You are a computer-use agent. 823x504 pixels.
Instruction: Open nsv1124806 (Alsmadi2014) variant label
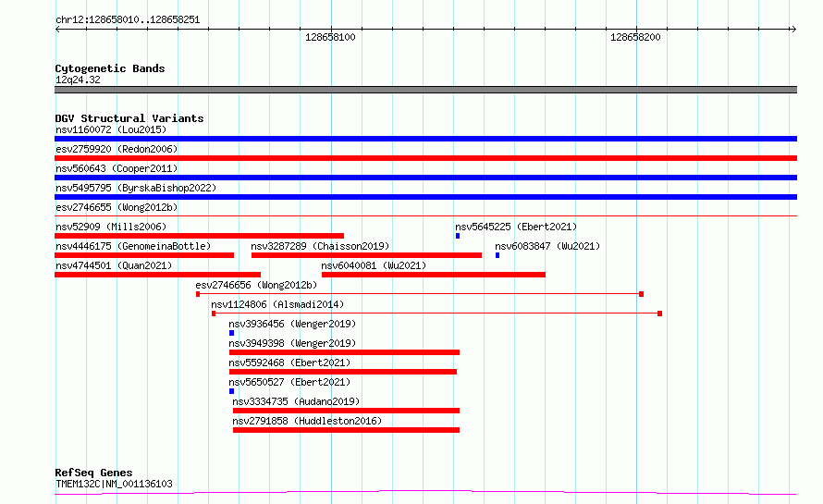point(277,304)
